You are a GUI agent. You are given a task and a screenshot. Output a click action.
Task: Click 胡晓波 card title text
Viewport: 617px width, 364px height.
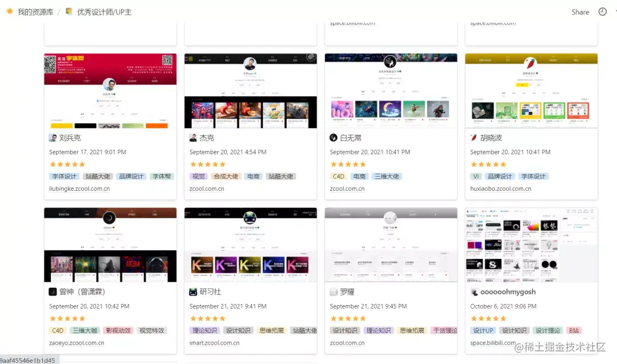point(491,138)
